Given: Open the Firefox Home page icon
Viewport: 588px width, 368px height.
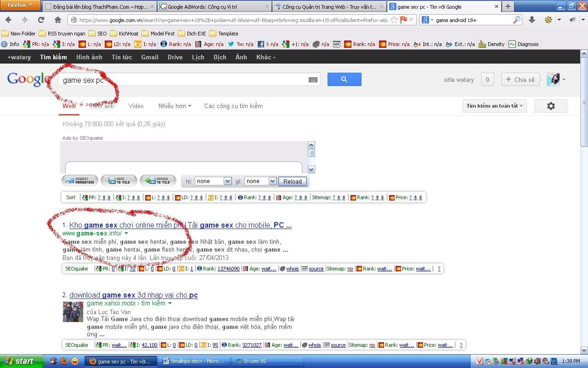Looking at the screenshot, I should click(57, 20).
